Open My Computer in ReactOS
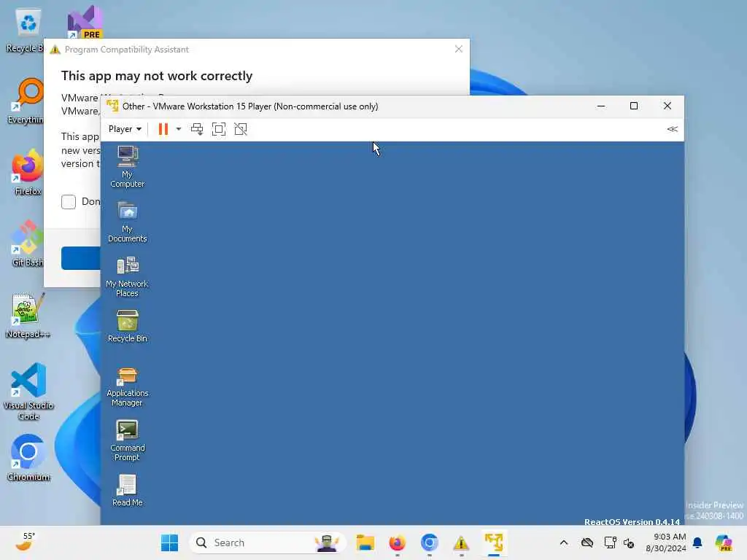The image size is (747, 560). click(127, 167)
